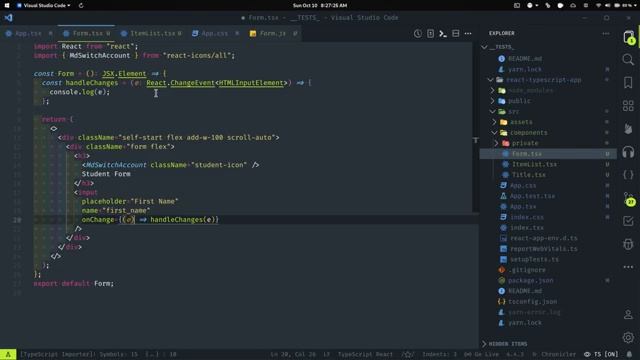Expand the assets folder
640x360 pixels.
click(495, 122)
